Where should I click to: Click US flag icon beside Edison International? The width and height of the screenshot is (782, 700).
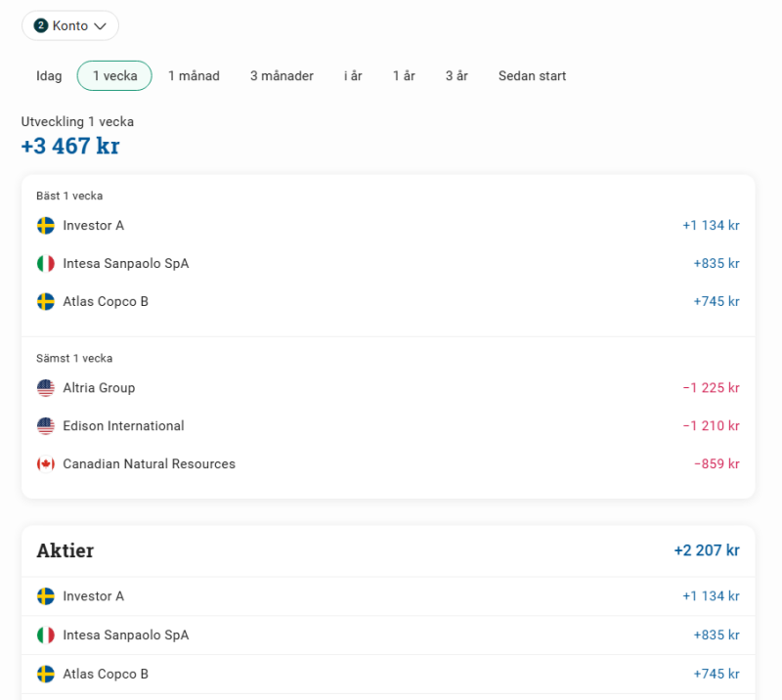[46, 426]
